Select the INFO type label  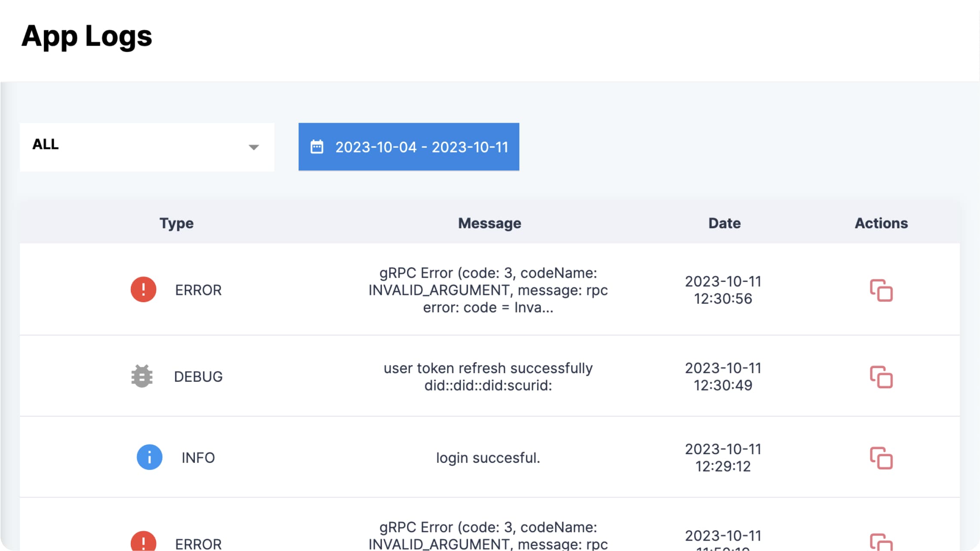[198, 458]
